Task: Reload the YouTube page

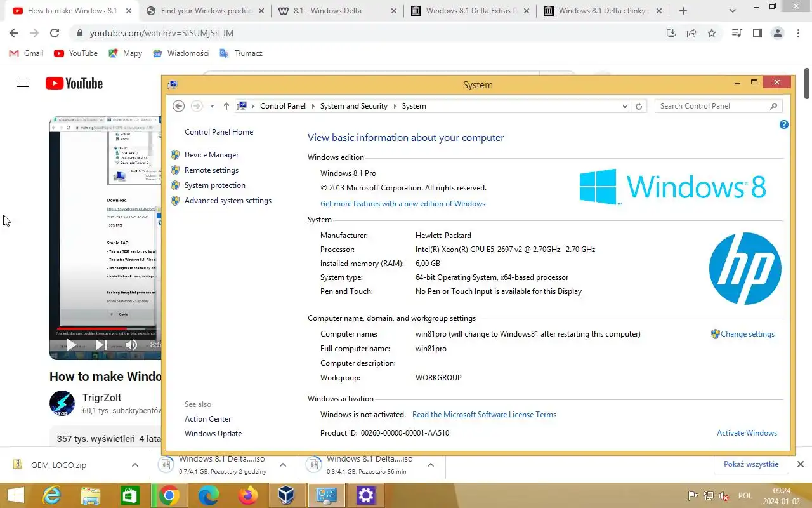Action: click(x=55, y=33)
